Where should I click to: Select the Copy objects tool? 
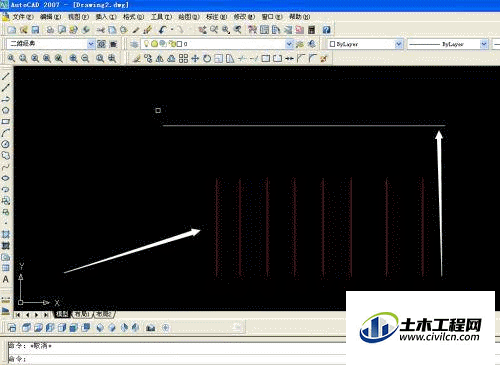coord(148,59)
